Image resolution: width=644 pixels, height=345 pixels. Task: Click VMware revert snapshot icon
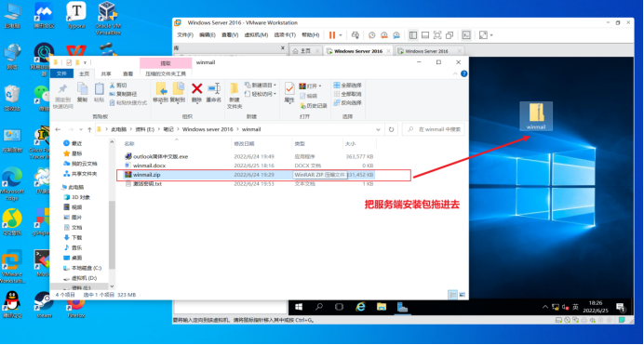[x=384, y=35]
